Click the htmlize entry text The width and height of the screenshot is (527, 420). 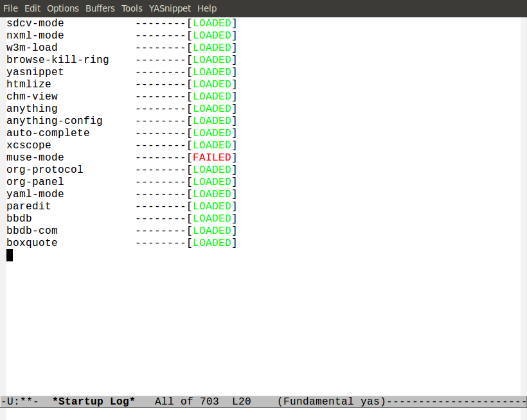coord(28,84)
